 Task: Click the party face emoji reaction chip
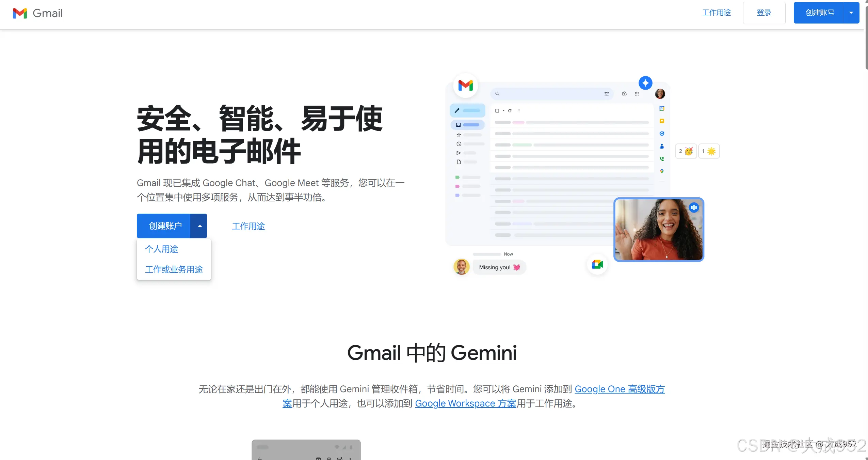(686, 151)
